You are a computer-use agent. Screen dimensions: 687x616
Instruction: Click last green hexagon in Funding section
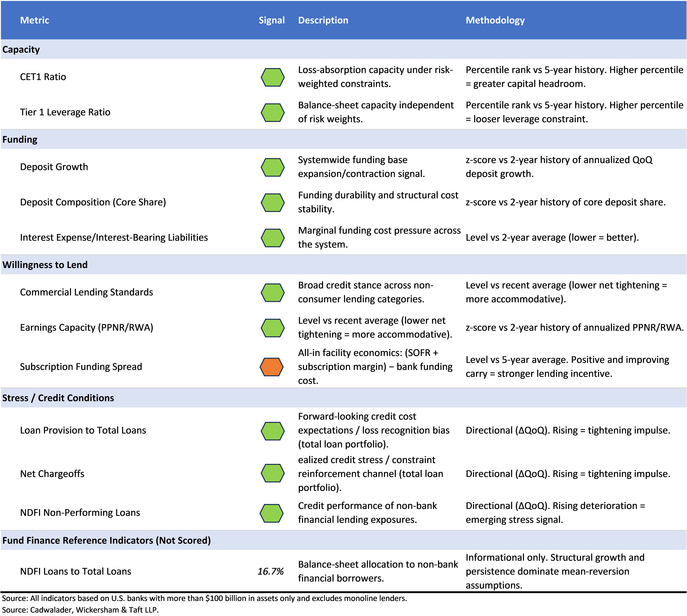pos(273,238)
